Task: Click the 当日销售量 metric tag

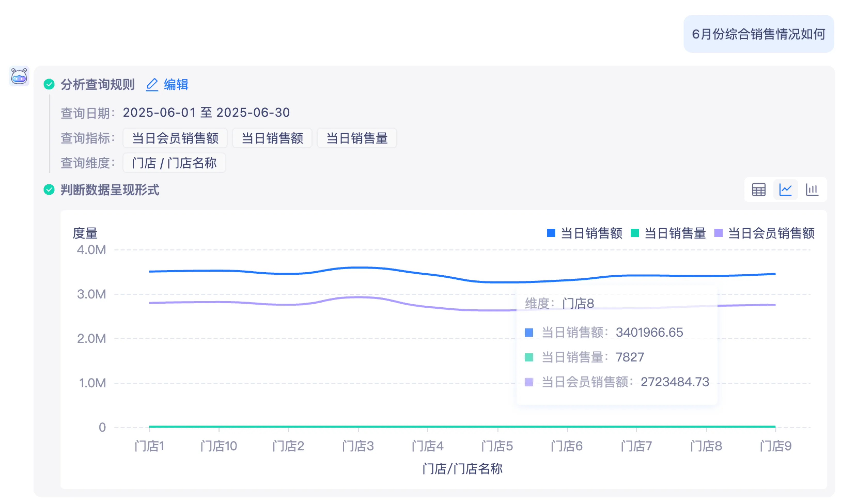Action: [357, 138]
